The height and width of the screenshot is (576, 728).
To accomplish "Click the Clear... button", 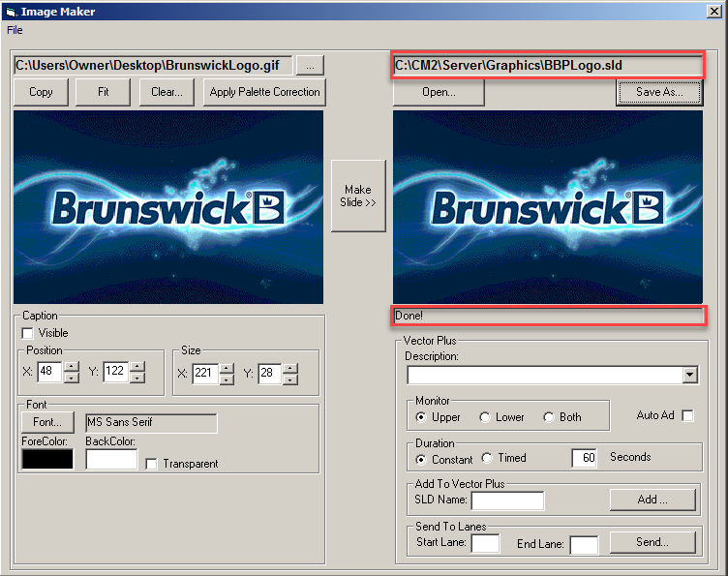I will coord(167,92).
